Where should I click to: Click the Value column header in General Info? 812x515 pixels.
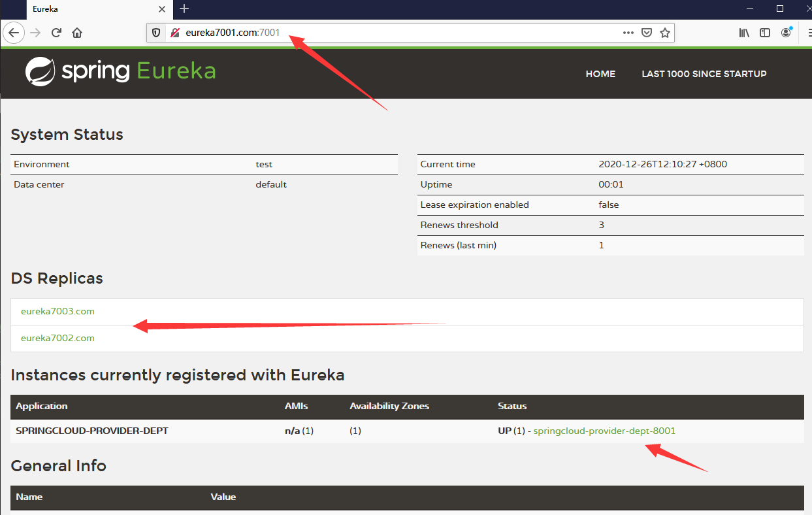pyautogui.click(x=223, y=497)
